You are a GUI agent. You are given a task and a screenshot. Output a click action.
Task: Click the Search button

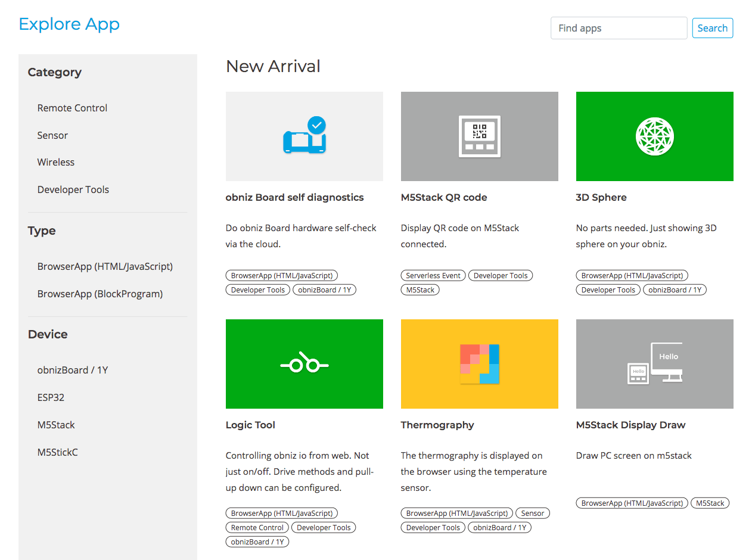(713, 28)
